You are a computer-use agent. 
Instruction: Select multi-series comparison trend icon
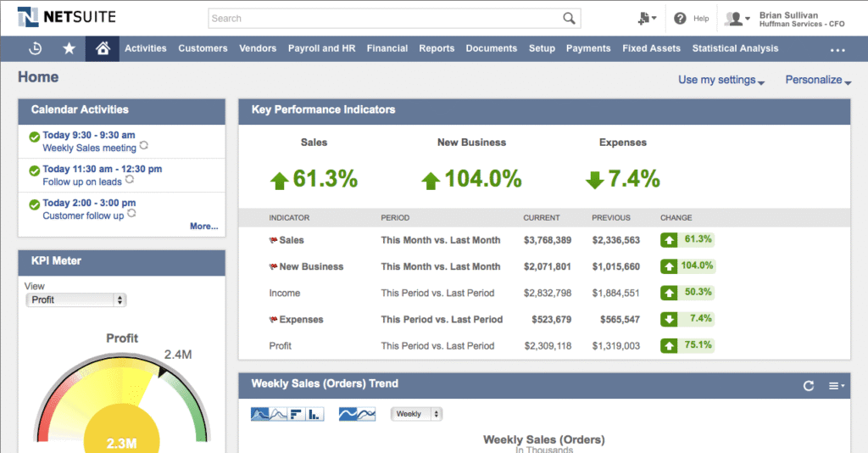click(x=366, y=414)
